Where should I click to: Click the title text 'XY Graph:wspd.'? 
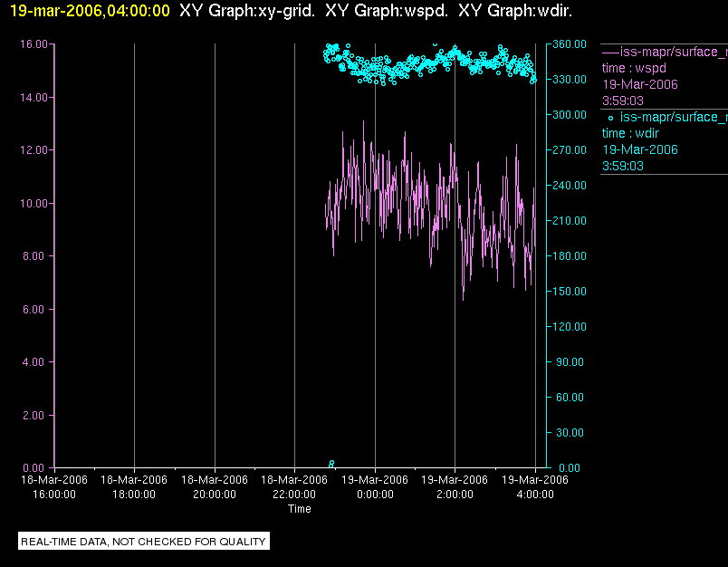pyautogui.click(x=387, y=11)
